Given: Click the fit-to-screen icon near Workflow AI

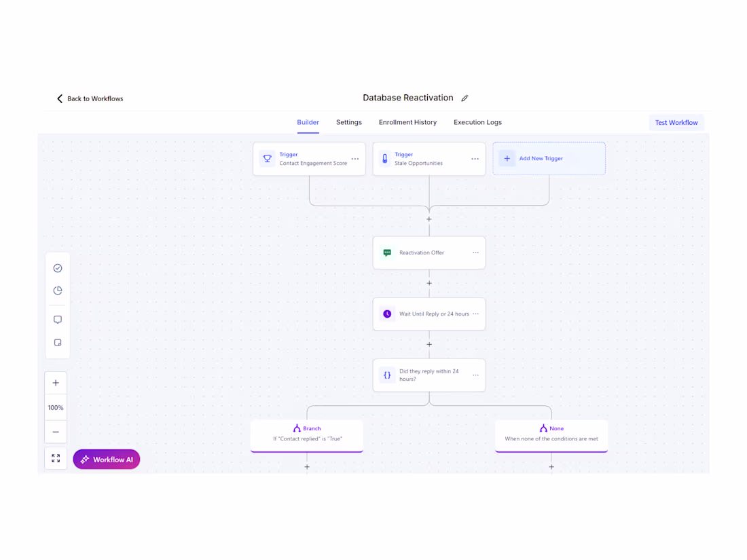Looking at the screenshot, I should point(56,458).
